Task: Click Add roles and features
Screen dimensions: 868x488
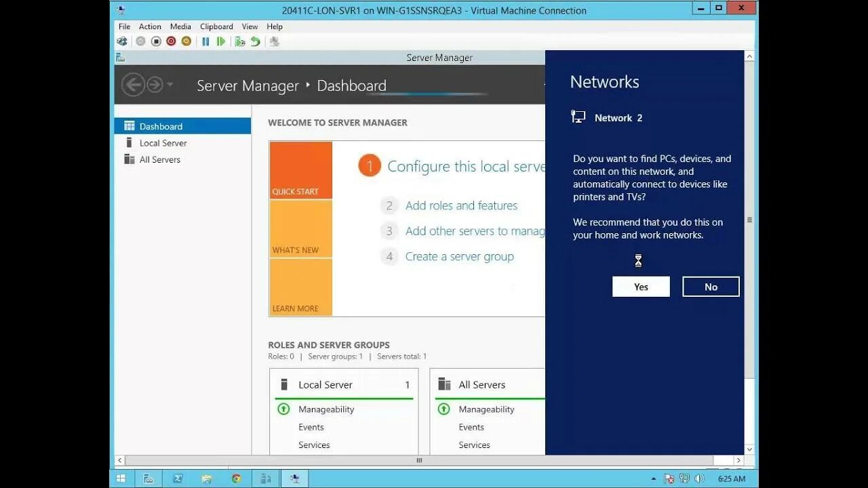Action: pos(461,205)
